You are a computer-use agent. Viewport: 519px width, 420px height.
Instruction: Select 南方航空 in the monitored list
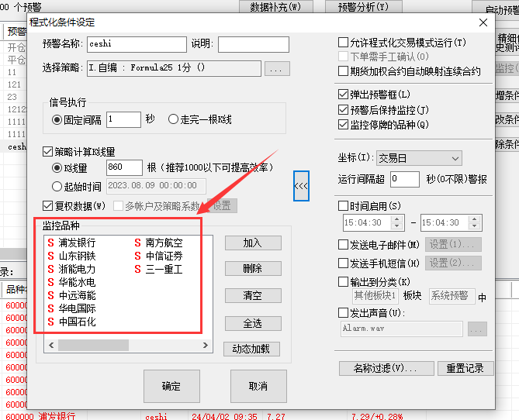tap(164, 243)
